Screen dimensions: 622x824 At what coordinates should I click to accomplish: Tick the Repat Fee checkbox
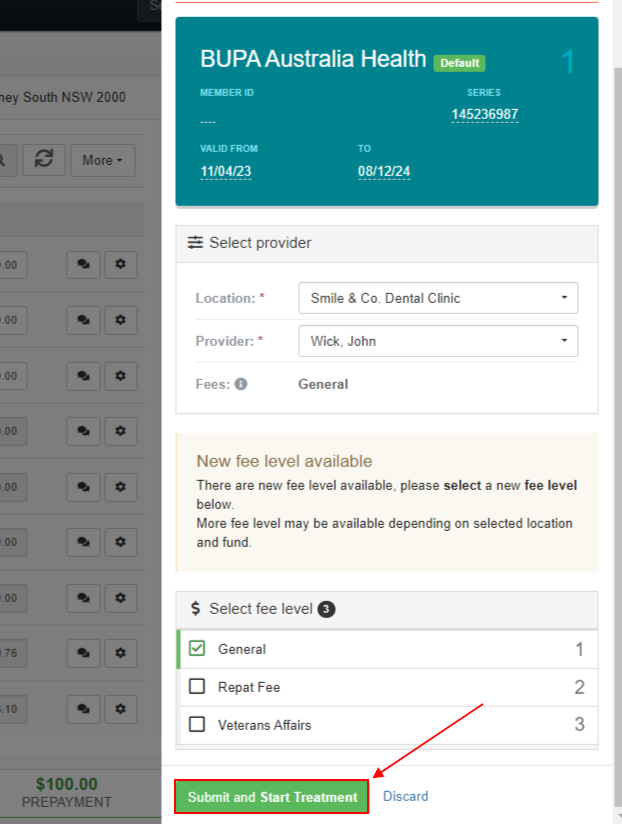(x=197, y=686)
